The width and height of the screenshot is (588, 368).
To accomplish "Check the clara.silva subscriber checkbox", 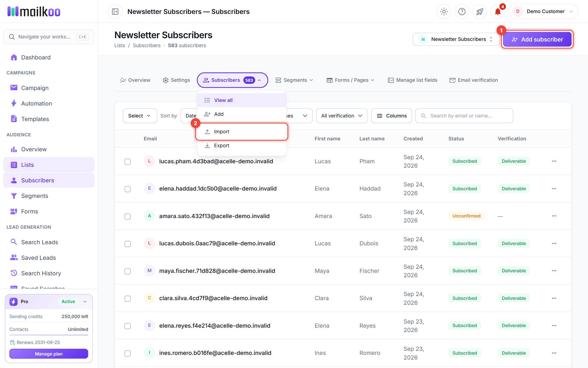I will 127,298.
